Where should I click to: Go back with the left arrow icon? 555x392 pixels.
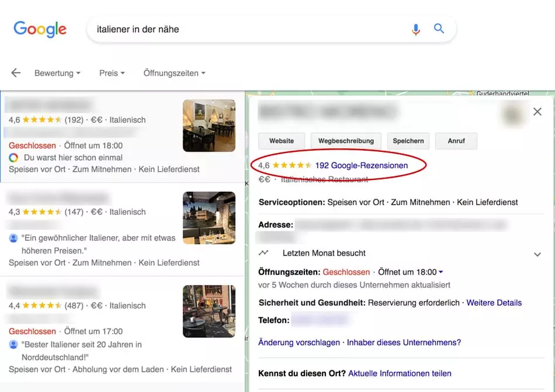click(16, 73)
